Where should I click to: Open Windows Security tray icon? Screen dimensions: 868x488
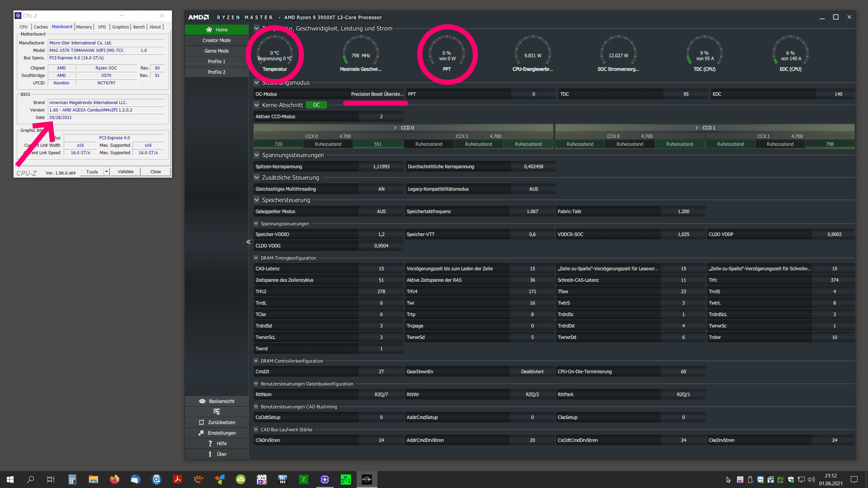[791, 480]
